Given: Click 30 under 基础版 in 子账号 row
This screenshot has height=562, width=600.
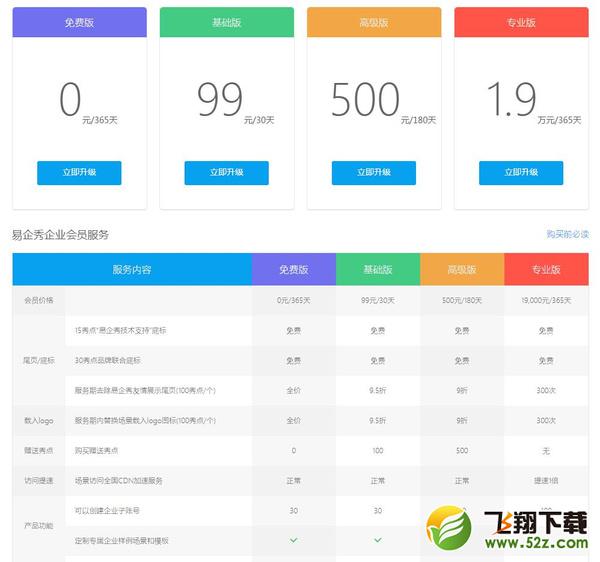Looking at the screenshot, I should tap(378, 510).
